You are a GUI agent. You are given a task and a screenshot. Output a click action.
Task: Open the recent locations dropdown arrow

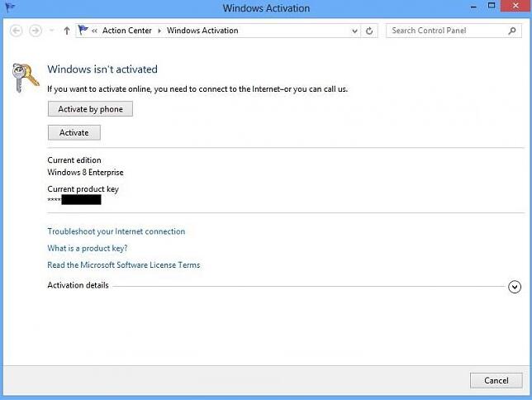(51, 31)
